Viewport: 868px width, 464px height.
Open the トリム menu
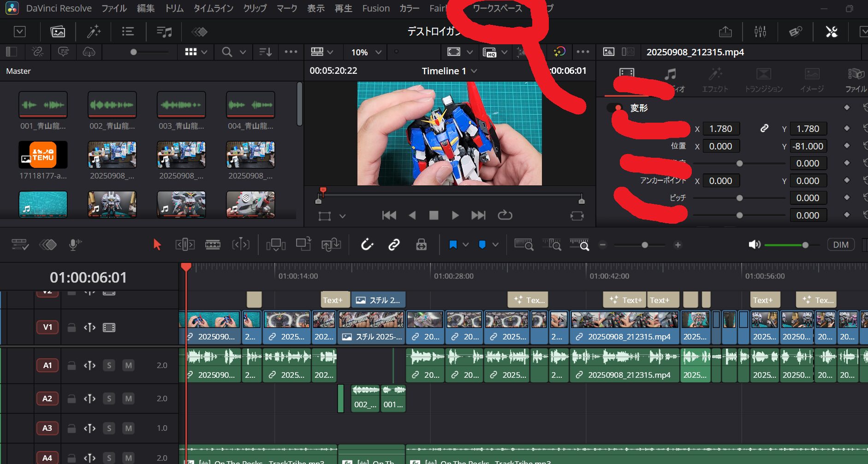[174, 8]
